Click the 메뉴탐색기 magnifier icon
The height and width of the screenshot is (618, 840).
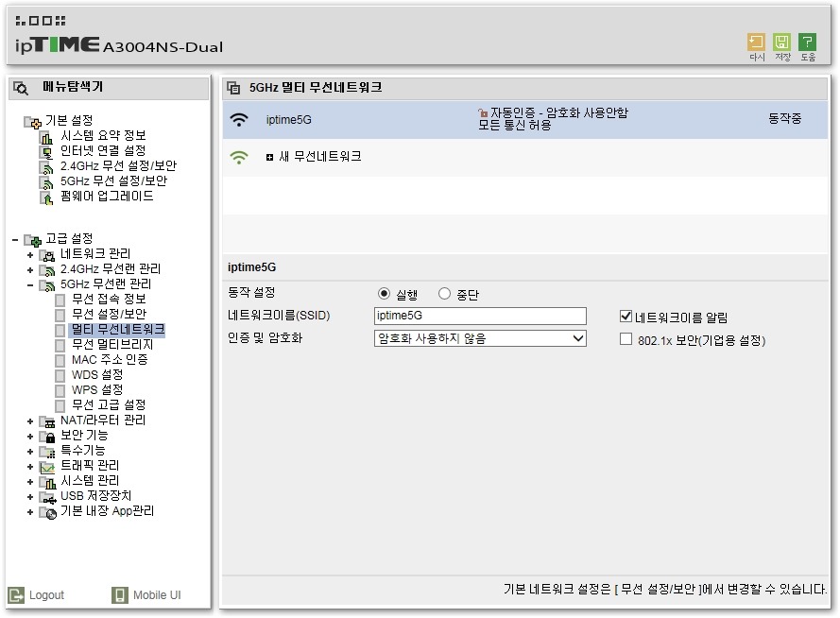pyautogui.click(x=21, y=88)
